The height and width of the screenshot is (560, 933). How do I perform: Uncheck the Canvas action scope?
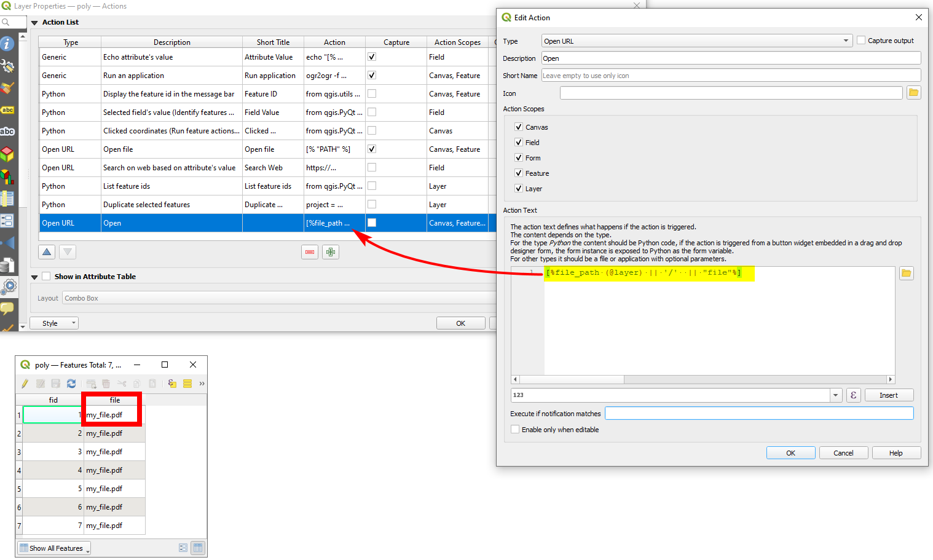518,127
